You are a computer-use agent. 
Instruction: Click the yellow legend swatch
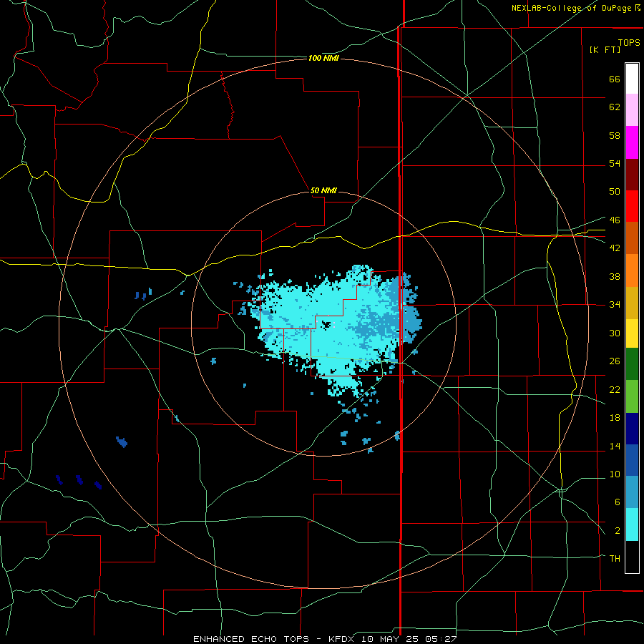point(632,333)
